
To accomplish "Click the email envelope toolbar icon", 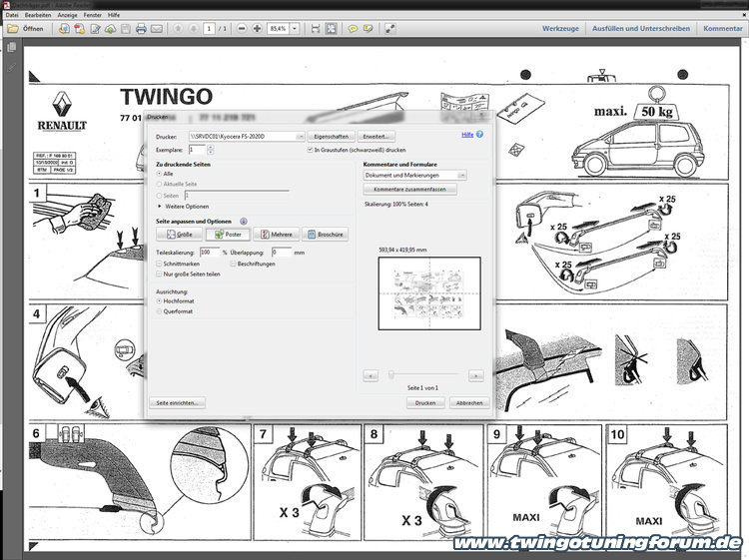I will [157, 29].
